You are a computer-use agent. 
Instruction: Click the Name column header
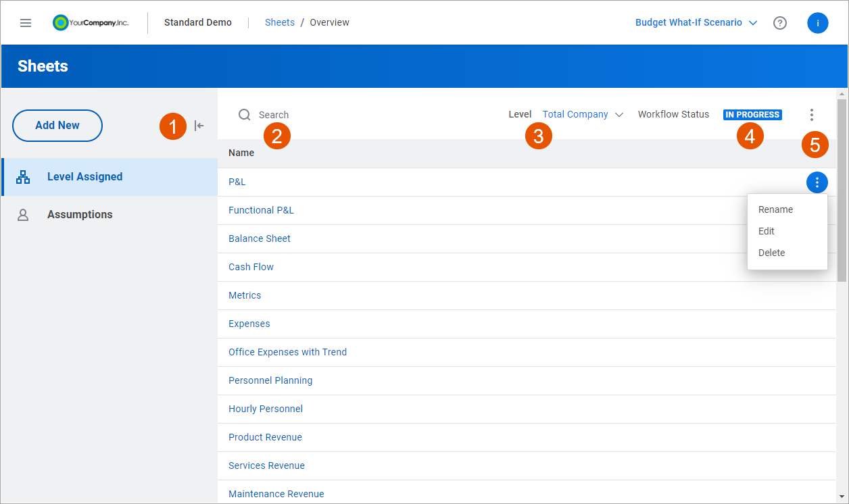[x=241, y=153]
